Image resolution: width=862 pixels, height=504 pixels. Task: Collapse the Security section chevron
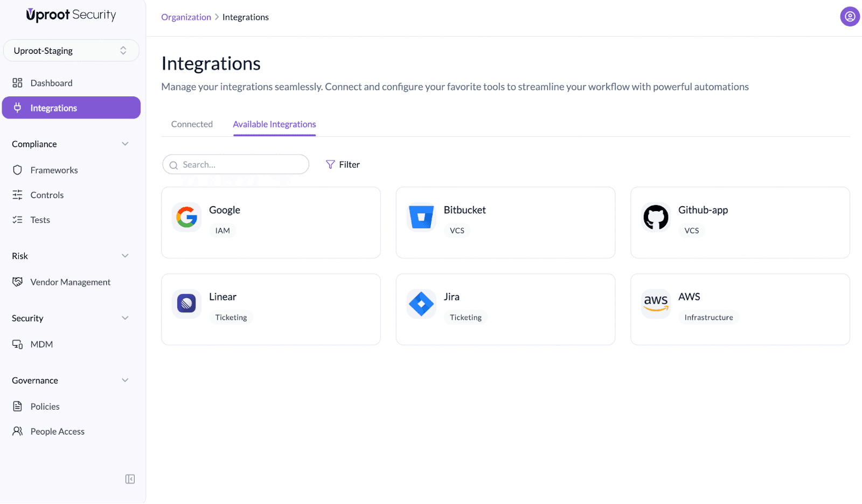[125, 318]
